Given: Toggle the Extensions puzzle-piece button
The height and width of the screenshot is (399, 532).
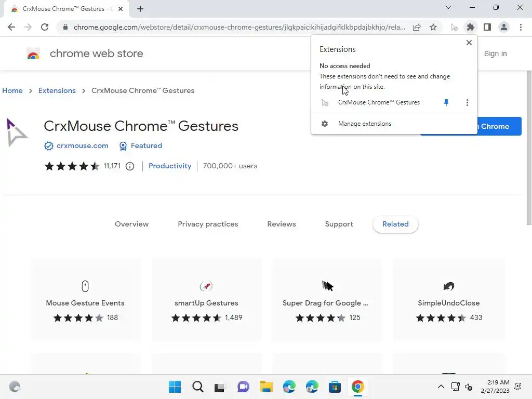Looking at the screenshot, I should coord(471,27).
